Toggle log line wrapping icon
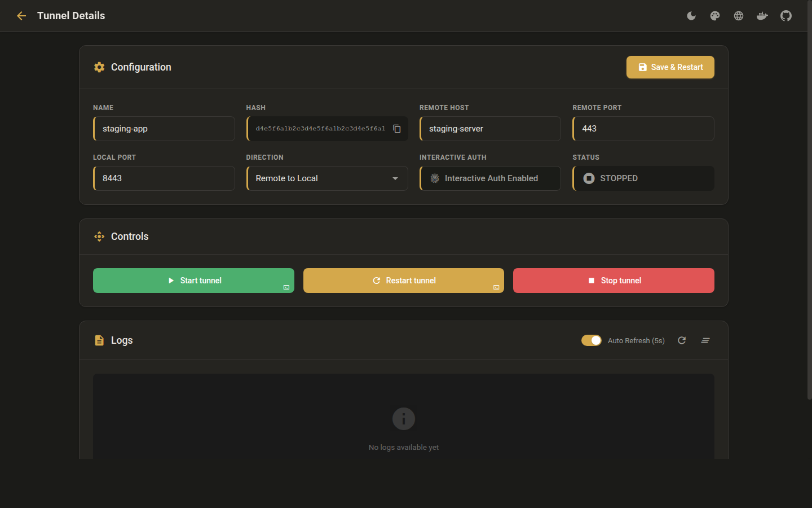 [x=705, y=340]
